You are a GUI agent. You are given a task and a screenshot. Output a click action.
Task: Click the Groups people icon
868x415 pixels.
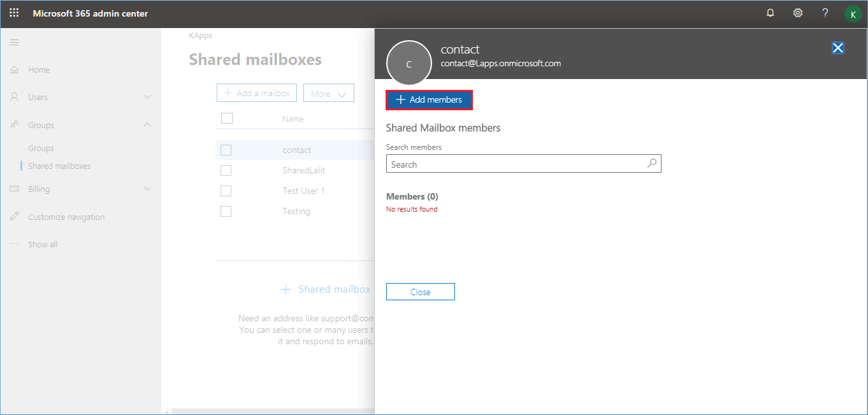point(14,125)
